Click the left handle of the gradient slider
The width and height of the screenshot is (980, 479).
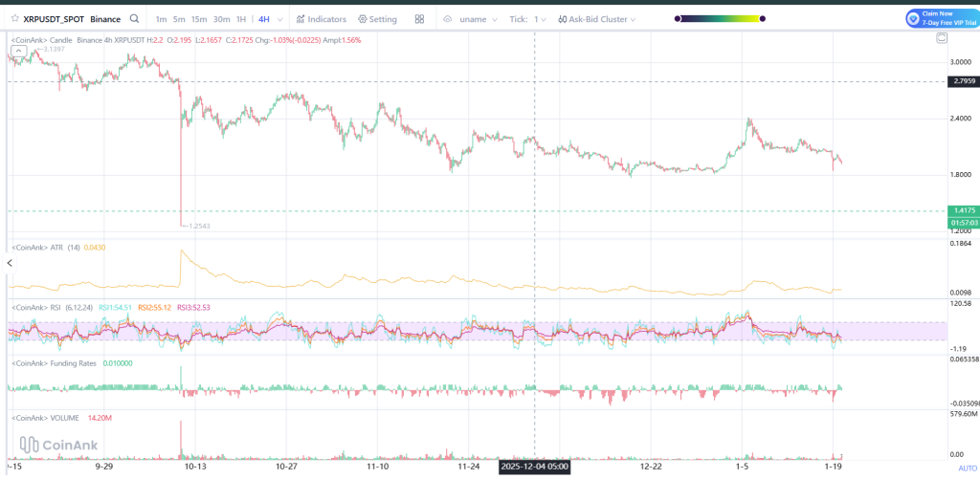point(678,19)
